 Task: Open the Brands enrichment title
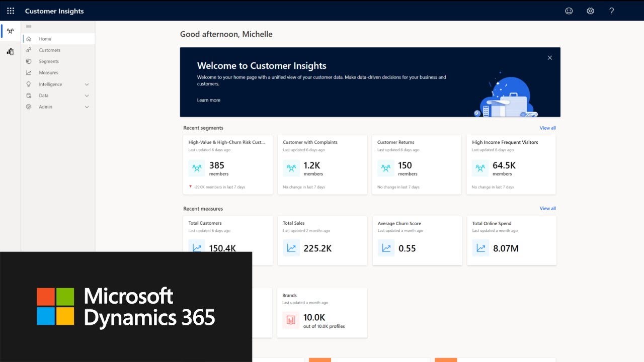pos(290,296)
